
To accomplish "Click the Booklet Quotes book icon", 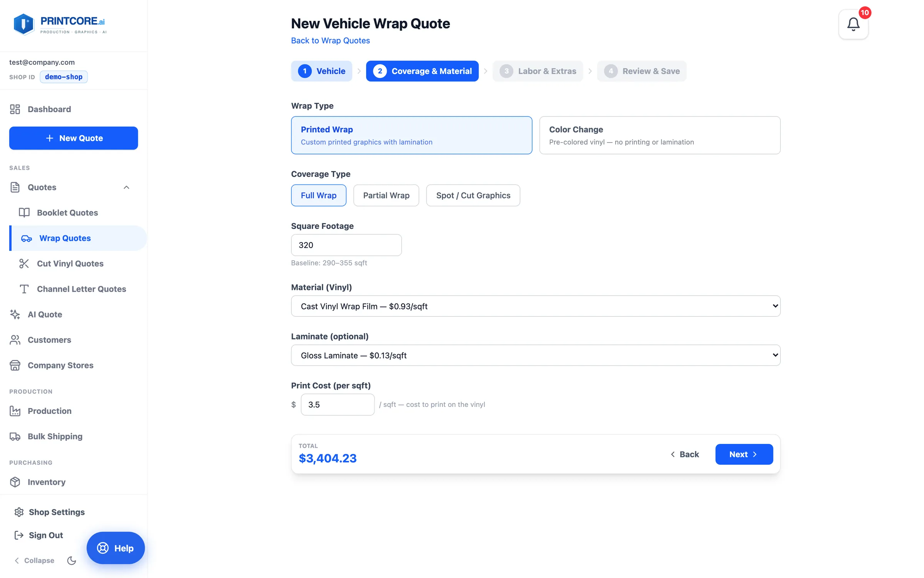I will 24,213.
